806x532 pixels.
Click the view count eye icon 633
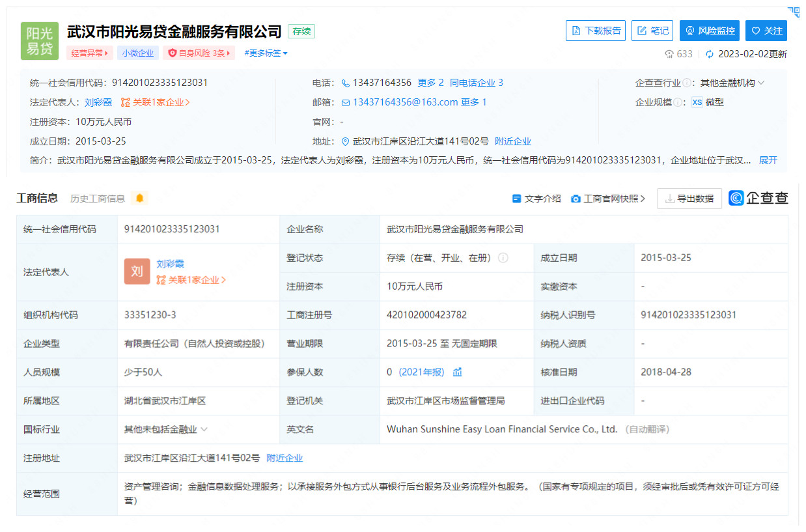pyautogui.click(x=669, y=54)
